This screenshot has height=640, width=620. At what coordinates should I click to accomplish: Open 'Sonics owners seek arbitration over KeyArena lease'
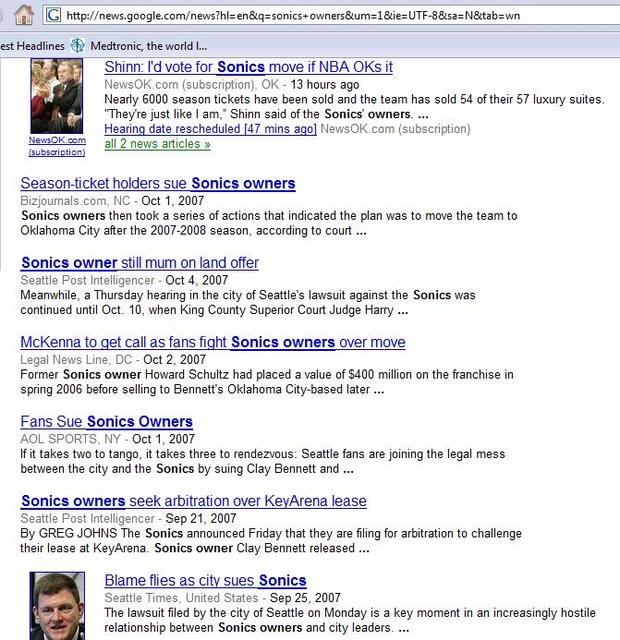[x=194, y=501]
